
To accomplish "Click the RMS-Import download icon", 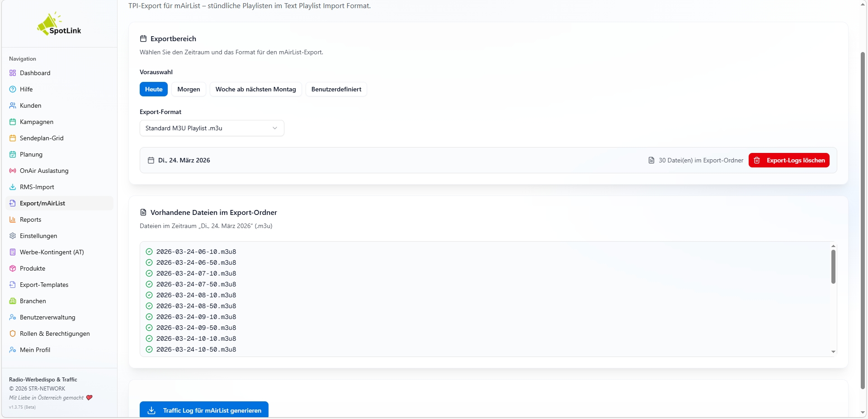I will [13, 187].
